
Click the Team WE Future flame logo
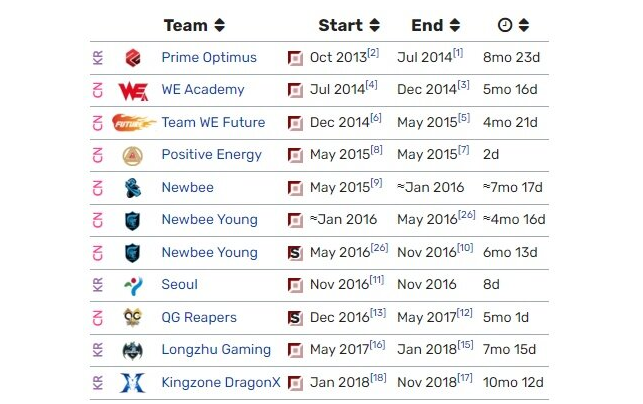134,122
